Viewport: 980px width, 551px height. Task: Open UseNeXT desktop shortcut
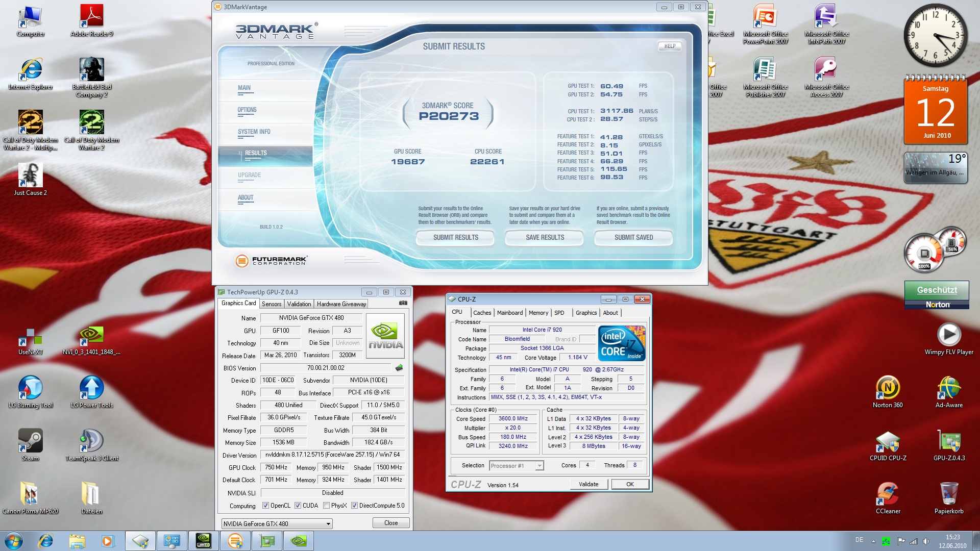(31, 341)
